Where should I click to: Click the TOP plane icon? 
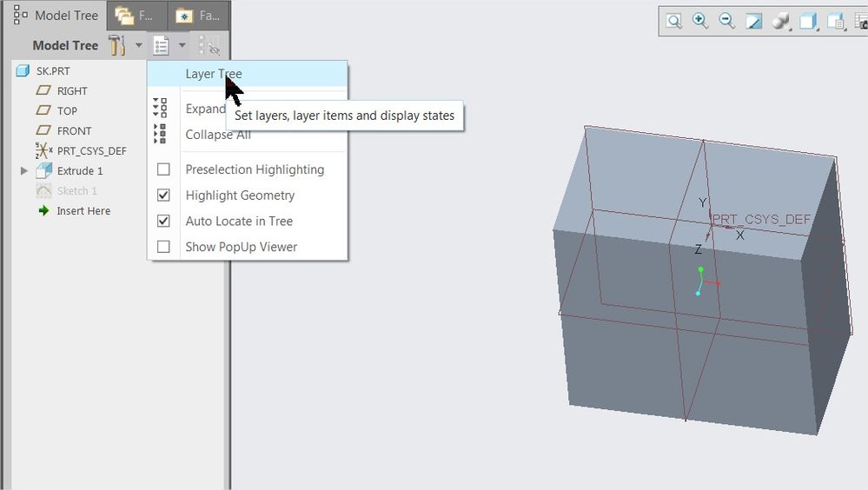(43, 110)
